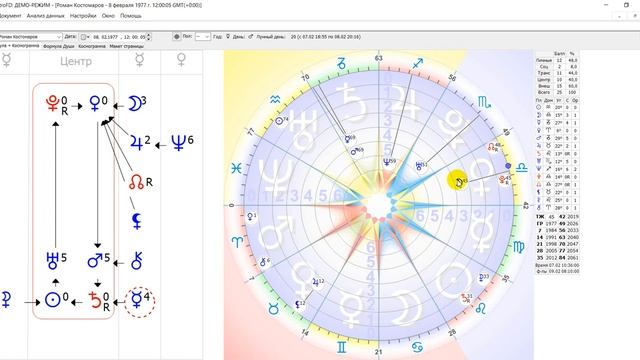Viewport: 640px width, 360px height.
Task: Click the Личные row in statistics table
Action: pyautogui.click(x=557, y=60)
